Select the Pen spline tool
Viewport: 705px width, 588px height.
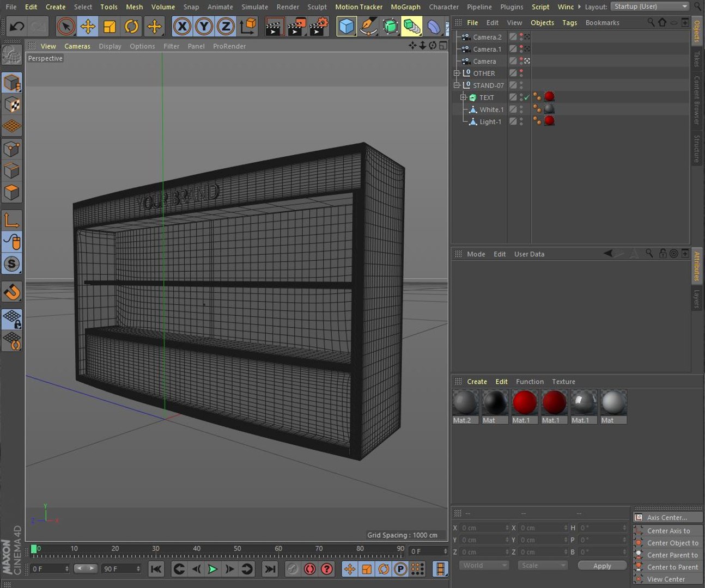(369, 26)
